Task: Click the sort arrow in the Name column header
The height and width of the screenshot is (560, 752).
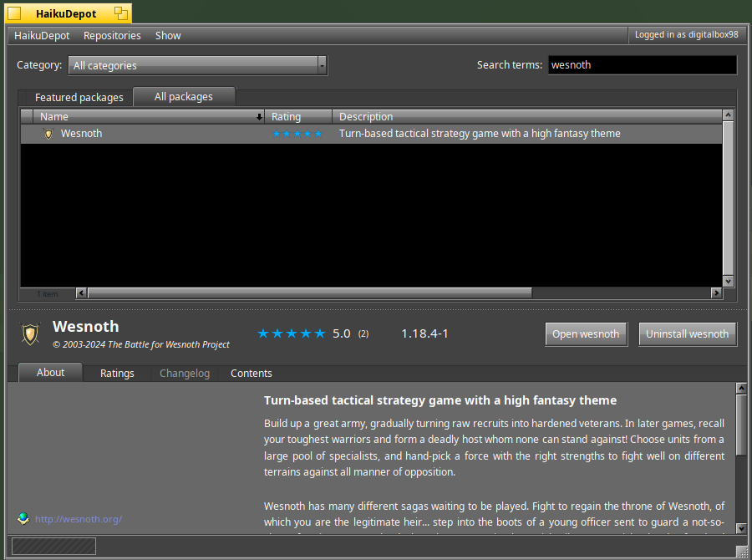Action: (x=259, y=117)
